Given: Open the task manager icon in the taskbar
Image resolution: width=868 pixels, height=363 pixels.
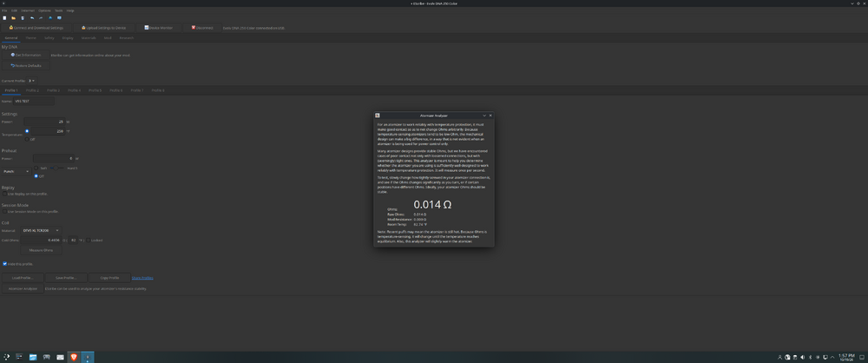Looking at the screenshot, I should pos(19,358).
